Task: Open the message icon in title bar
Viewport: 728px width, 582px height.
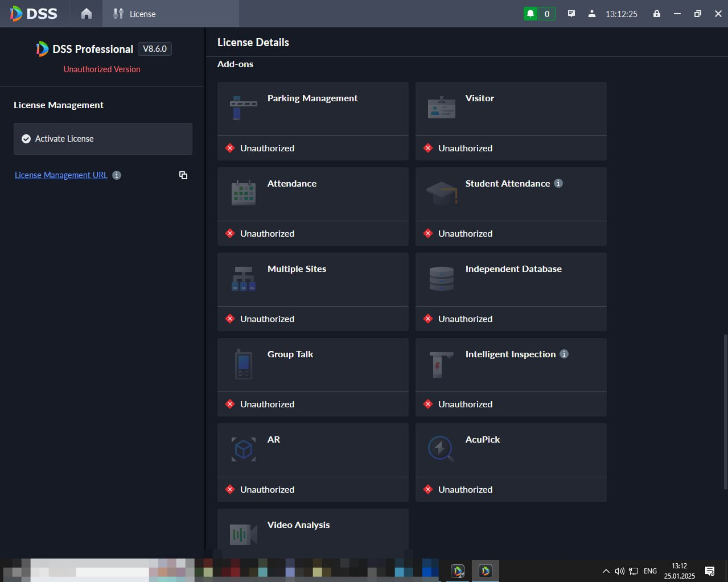Action: pos(571,14)
